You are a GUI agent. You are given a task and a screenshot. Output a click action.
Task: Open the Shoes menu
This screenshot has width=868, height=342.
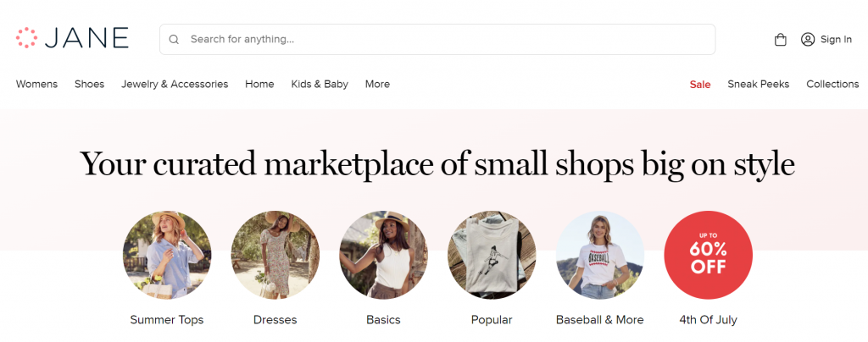pyautogui.click(x=90, y=84)
